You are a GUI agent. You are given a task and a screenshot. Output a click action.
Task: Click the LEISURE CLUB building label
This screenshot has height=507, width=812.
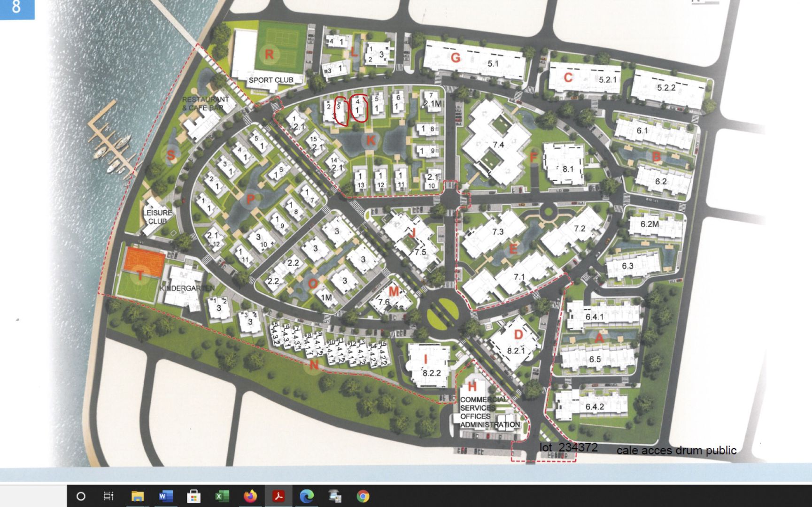point(157,217)
